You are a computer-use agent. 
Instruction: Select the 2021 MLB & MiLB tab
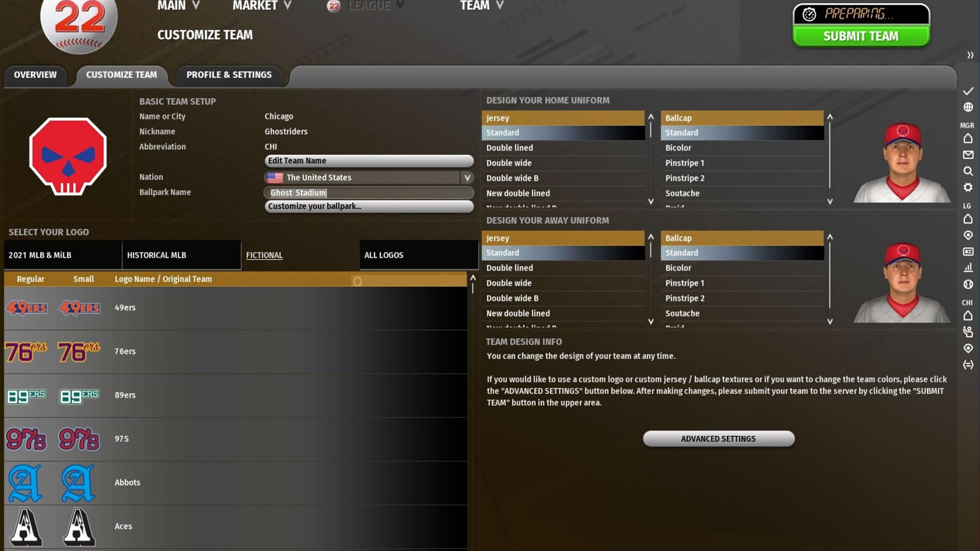pyautogui.click(x=63, y=255)
